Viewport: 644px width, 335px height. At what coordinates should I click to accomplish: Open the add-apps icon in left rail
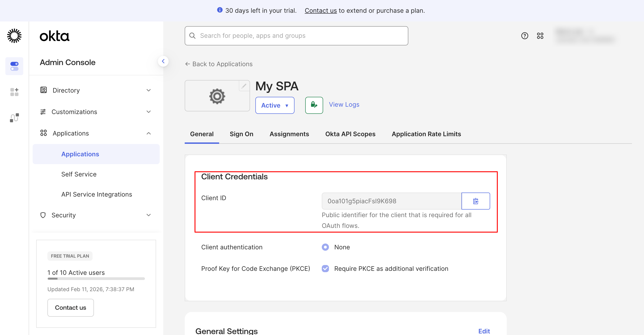[14, 92]
